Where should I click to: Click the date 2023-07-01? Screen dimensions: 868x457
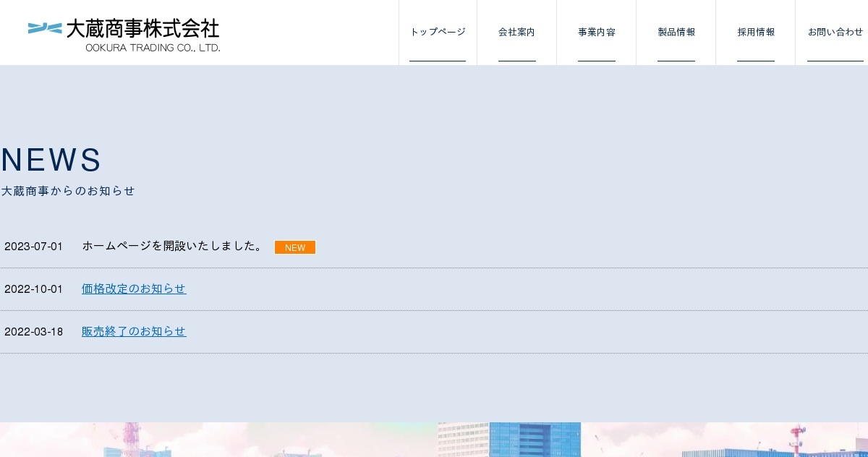click(33, 247)
